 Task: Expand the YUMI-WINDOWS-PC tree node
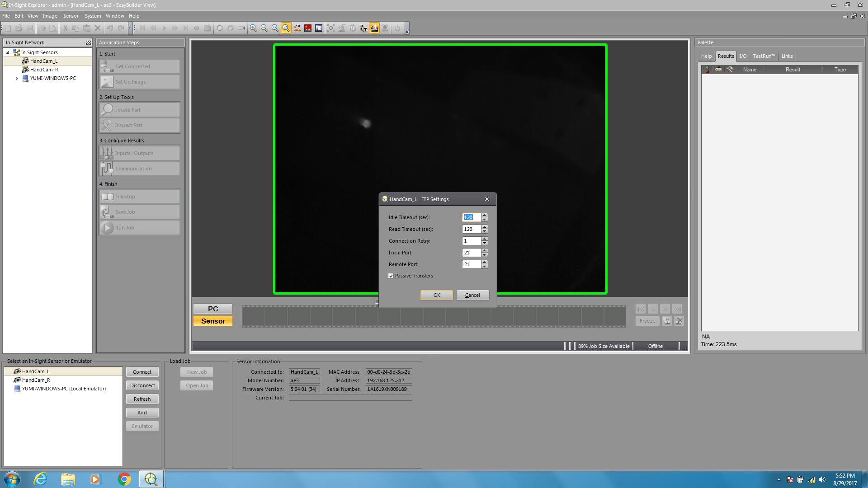pos(17,78)
